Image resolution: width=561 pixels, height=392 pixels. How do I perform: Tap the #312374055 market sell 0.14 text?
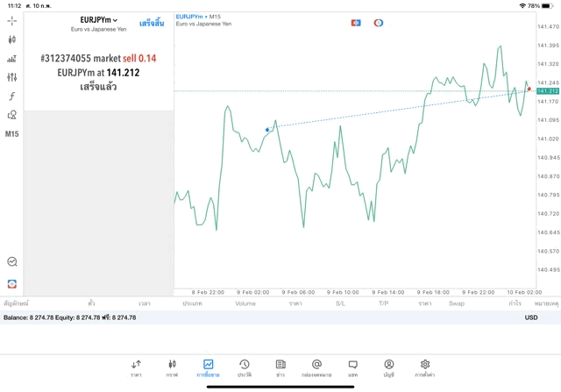[98, 59]
